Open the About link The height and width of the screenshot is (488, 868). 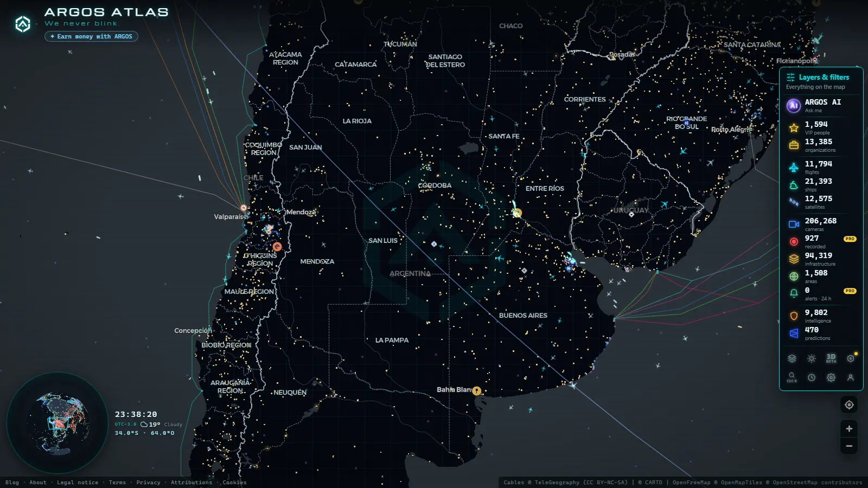(38, 483)
